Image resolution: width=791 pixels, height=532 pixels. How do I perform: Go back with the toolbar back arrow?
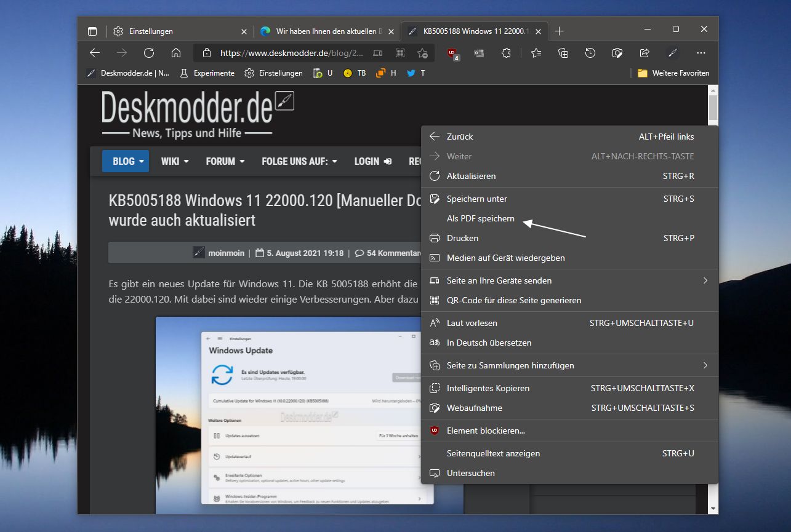tap(94, 53)
